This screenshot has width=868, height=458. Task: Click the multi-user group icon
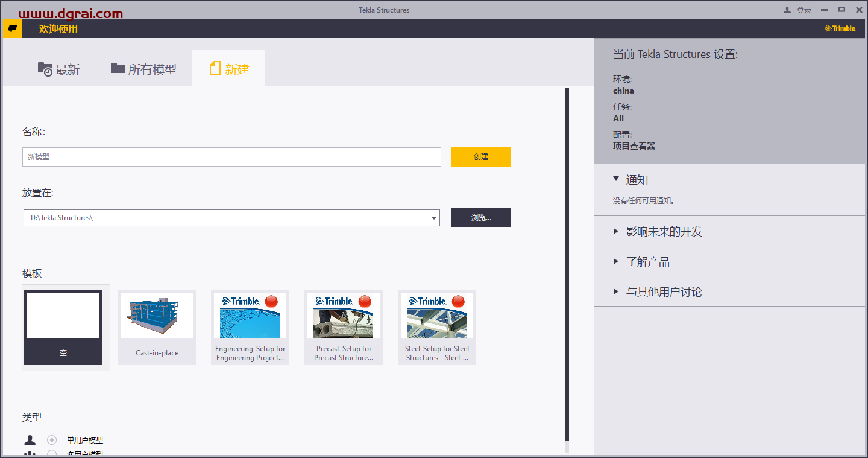click(30, 453)
